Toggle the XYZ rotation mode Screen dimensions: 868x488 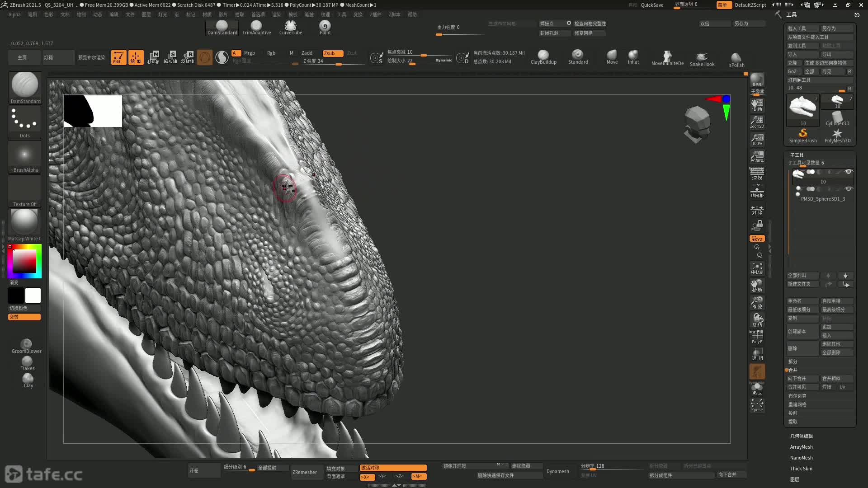point(757,239)
